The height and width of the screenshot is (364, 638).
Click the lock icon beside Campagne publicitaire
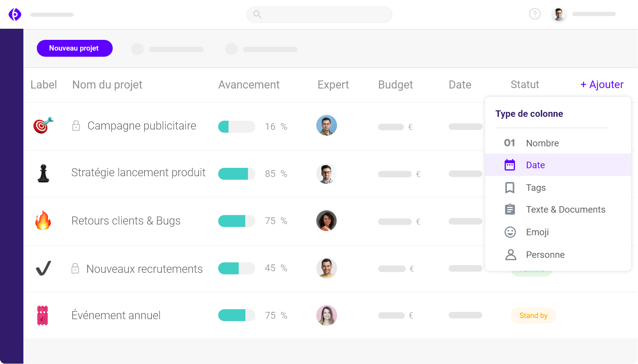(x=76, y=126)
